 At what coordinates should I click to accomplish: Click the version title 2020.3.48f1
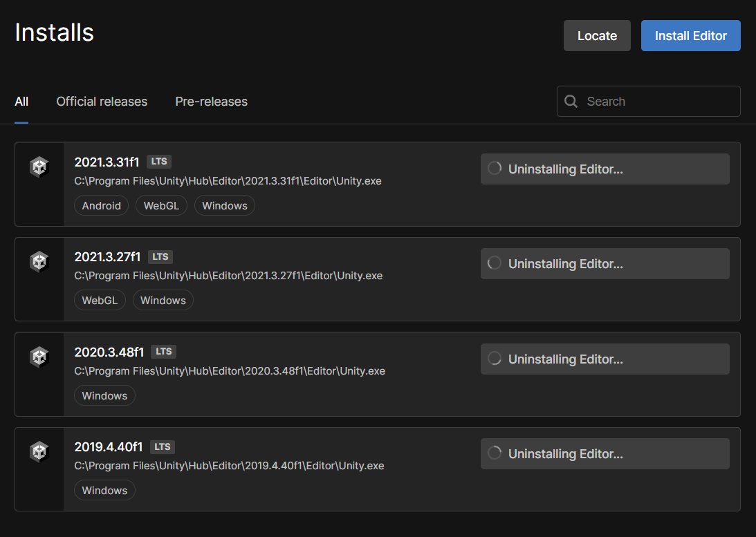(x=109, y=352)
